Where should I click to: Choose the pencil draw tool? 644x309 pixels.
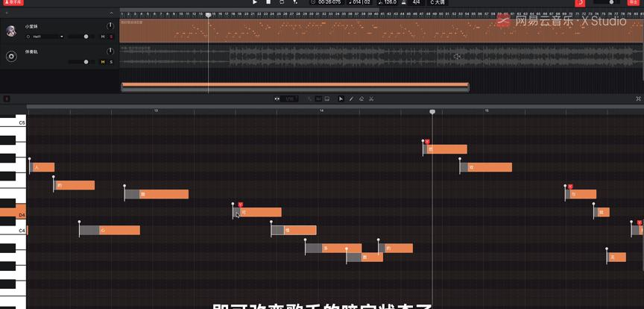pyautogui.click(x=351, y=99)
